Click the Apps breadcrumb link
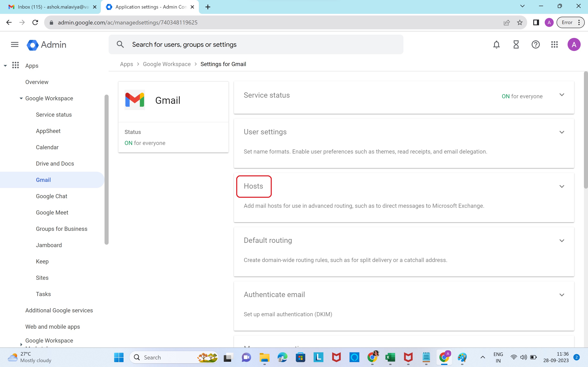The height and width of the screenshot is (367, 588). [x=126, y=64]
